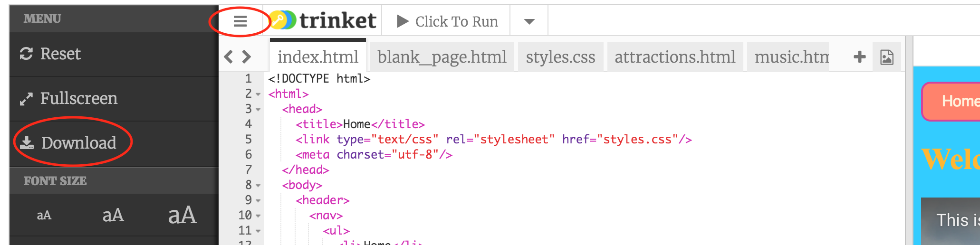Click the trinket logo

point(324,20)
